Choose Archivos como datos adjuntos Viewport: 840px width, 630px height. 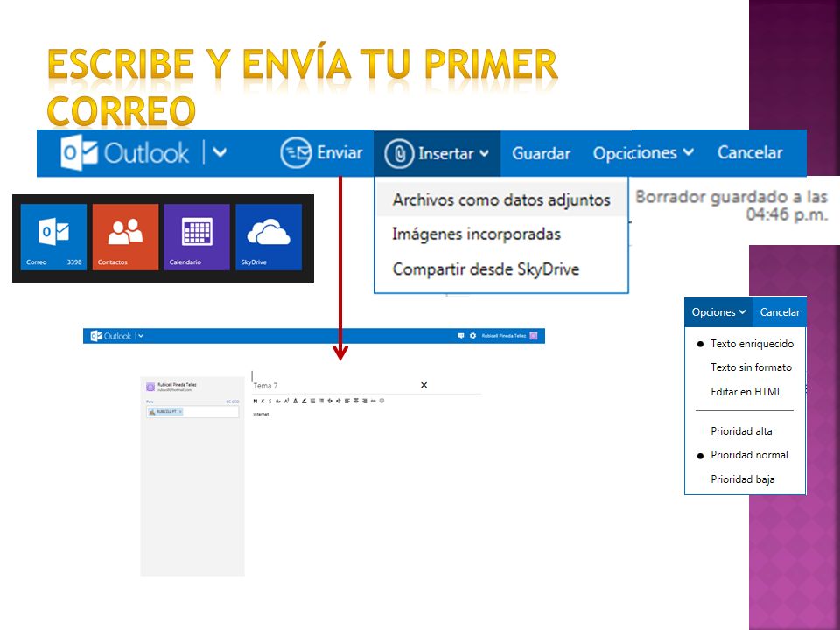click(500, 199)
